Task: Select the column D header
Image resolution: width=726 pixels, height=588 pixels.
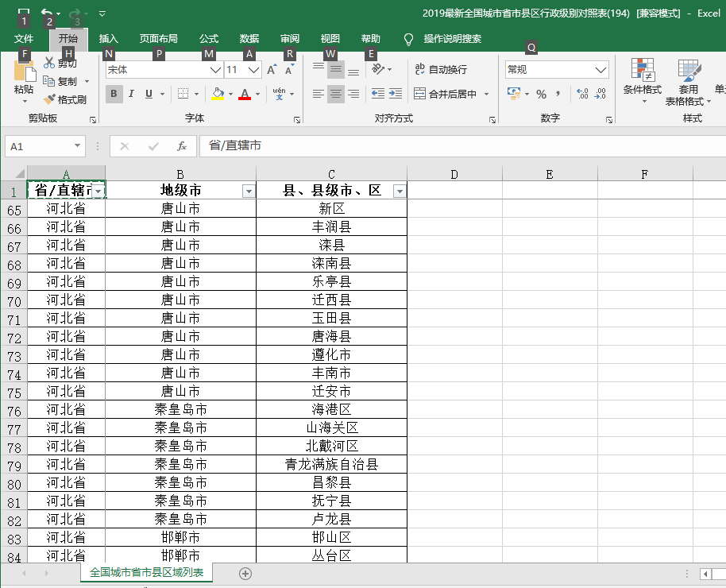Action: (454, 174)
